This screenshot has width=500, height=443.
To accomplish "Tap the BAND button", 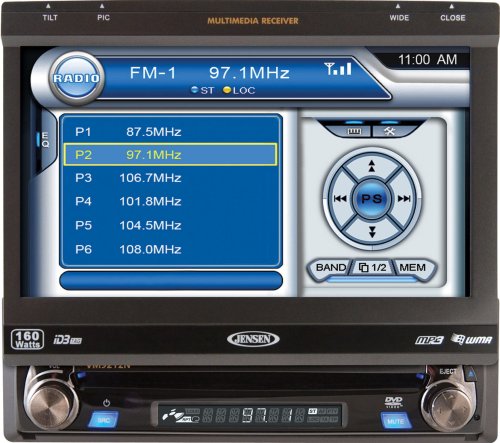I will pos(331,268).
